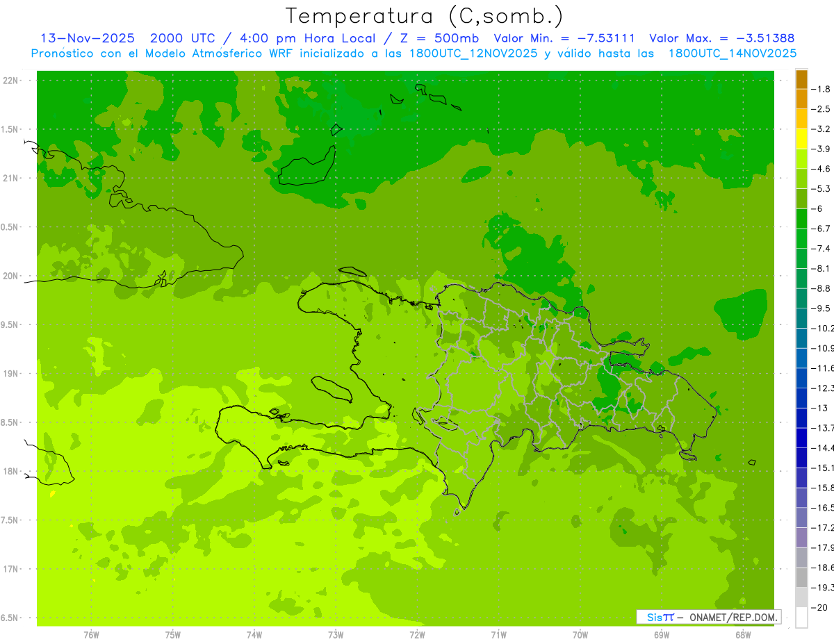
Task: Click the '19N' latitude label
Action: [11, 374]
